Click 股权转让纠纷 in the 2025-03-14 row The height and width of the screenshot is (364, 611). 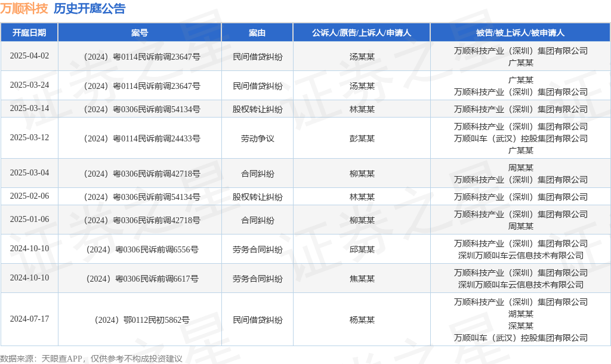click(258, 110)
